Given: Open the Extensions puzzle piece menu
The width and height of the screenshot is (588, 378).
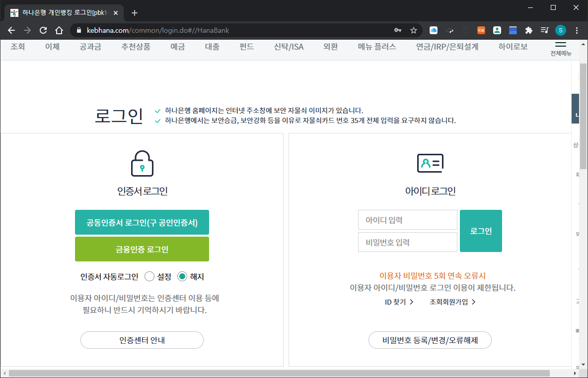Looking at the screenshot, I should (529, 30).
